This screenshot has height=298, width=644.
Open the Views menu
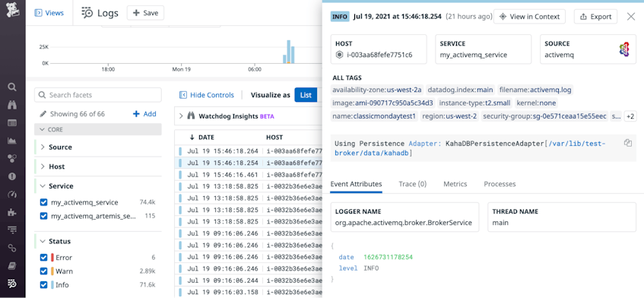point(49,13)
